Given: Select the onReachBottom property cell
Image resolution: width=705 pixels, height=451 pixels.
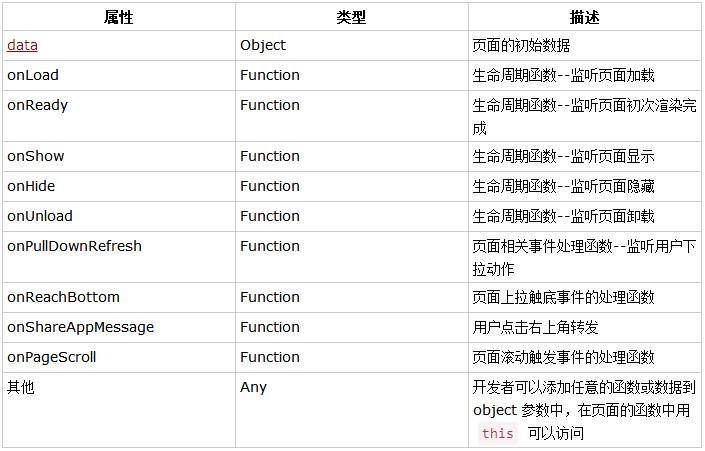Looking at the screenshot, I should tap(119, 298).
